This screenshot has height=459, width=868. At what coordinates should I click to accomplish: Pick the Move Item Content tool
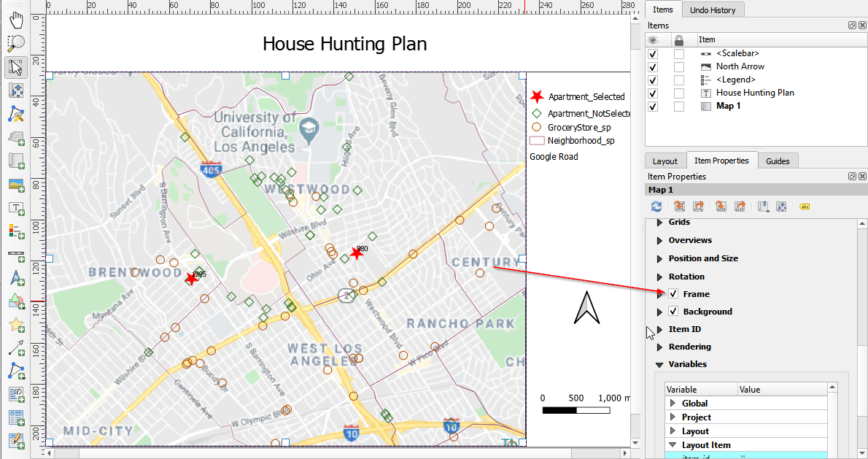coord(16,90)
